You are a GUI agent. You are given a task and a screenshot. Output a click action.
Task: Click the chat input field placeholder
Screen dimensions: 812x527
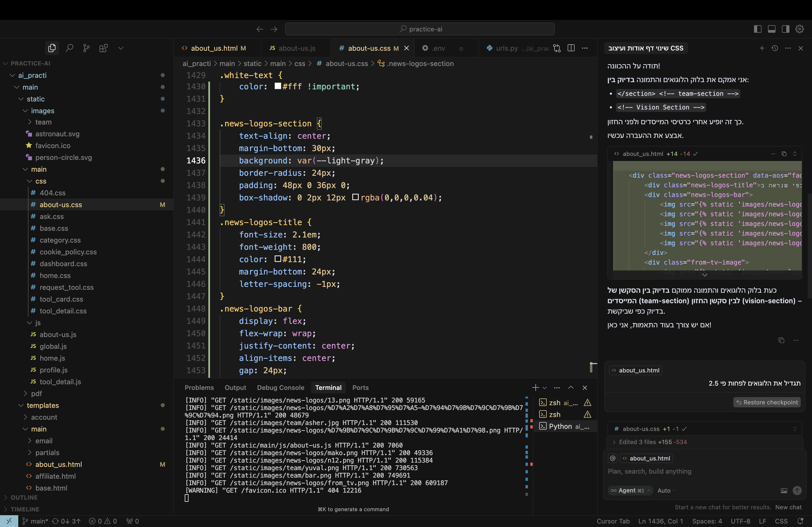tap(650, 471)
